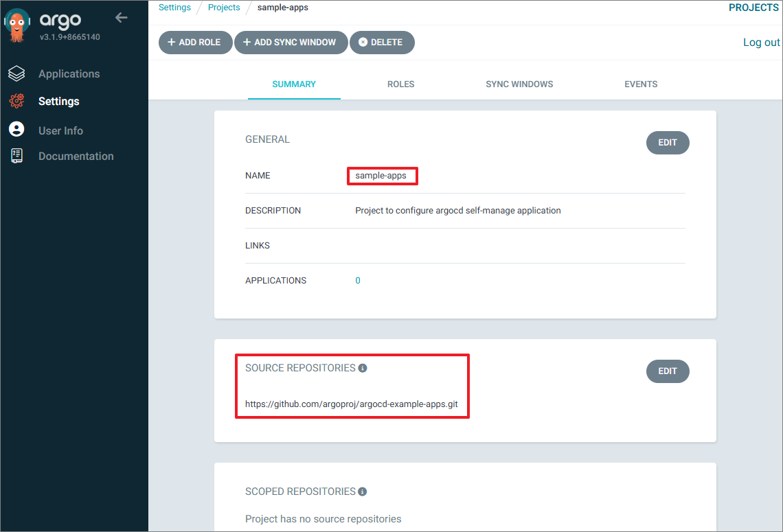Image resolution: width=783 pixels, height=532 pixels.
Task: Click the Settings gear icon
Action: pos(16,101)
